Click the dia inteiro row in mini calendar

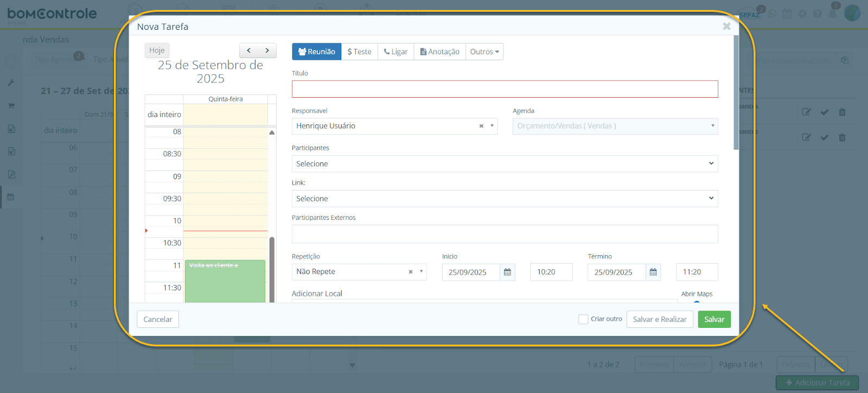click(x=225, y=115)
